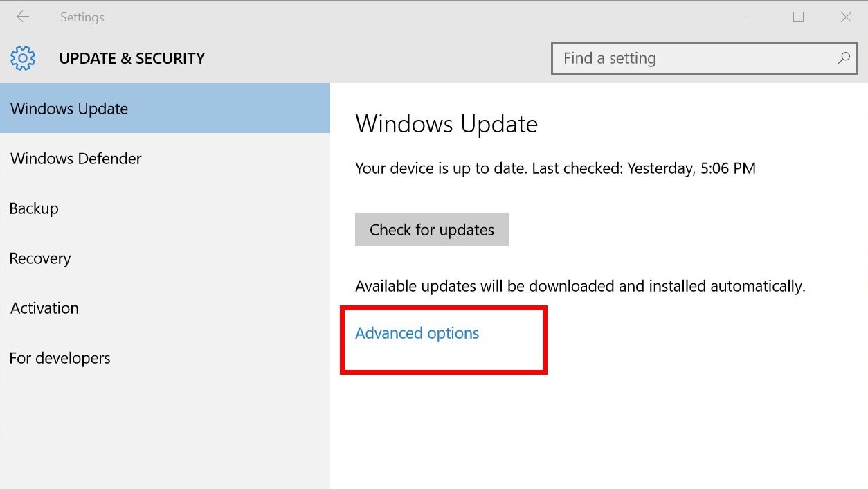This screenshot has width=868, height=489.
Task: Go back using the arrow icon
Action: coord(23,17)
